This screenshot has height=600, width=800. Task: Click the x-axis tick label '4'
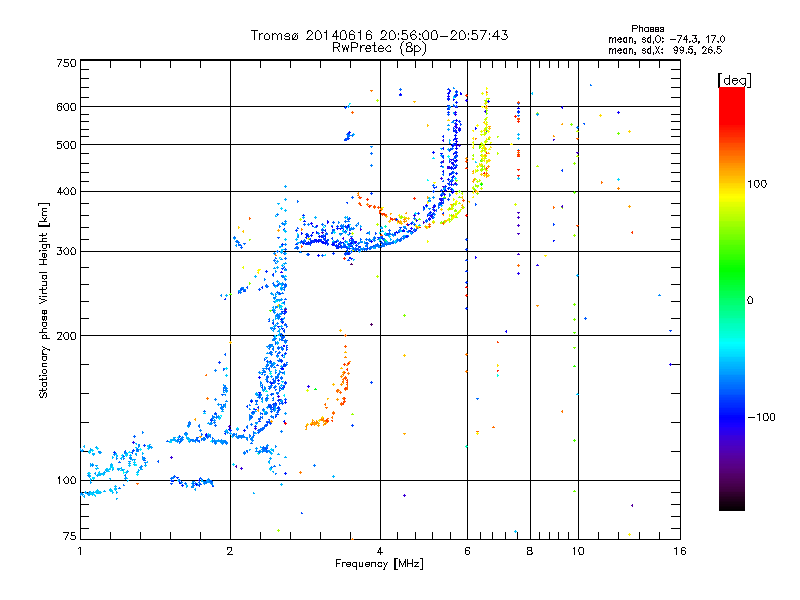pyautogui.click(x=380, y=551)
